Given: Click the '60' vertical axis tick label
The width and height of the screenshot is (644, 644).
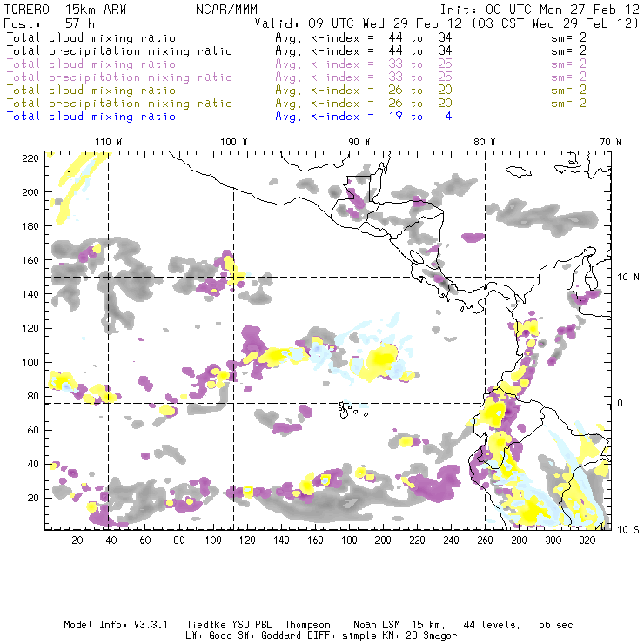Looking at the screenshot, I should [33, 430].
